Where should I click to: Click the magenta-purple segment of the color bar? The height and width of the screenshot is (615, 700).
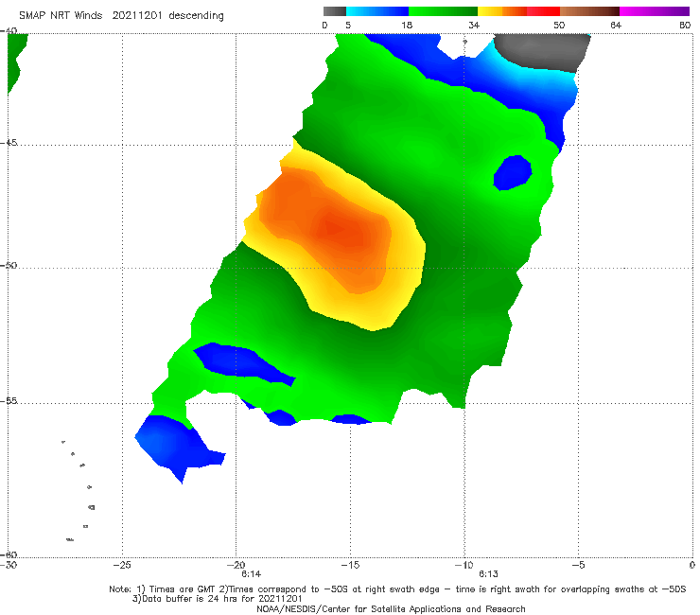pyautogui.click(x=654, y=11)
